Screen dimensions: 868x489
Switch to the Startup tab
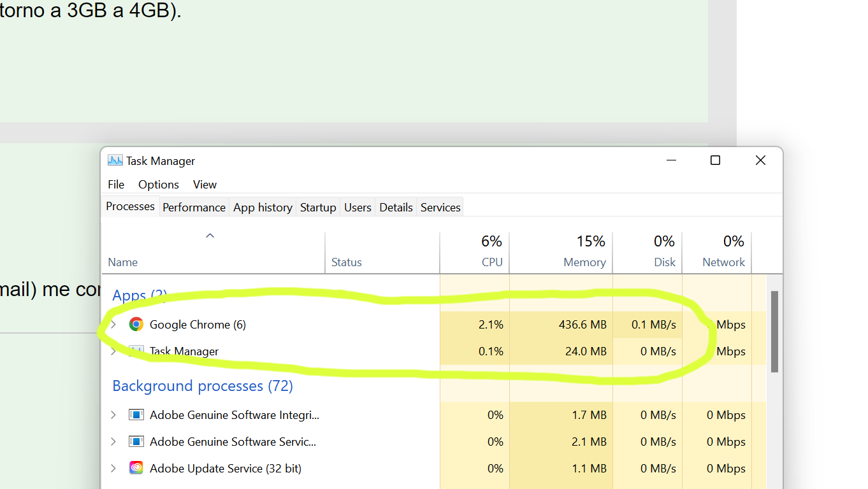pos(318,208)
